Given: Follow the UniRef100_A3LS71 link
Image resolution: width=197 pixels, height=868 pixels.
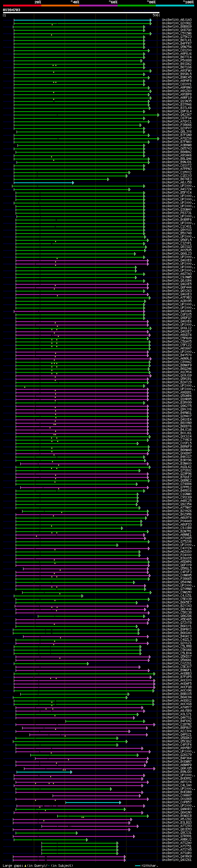Looking at the screenshot, I should click(177, 714).
